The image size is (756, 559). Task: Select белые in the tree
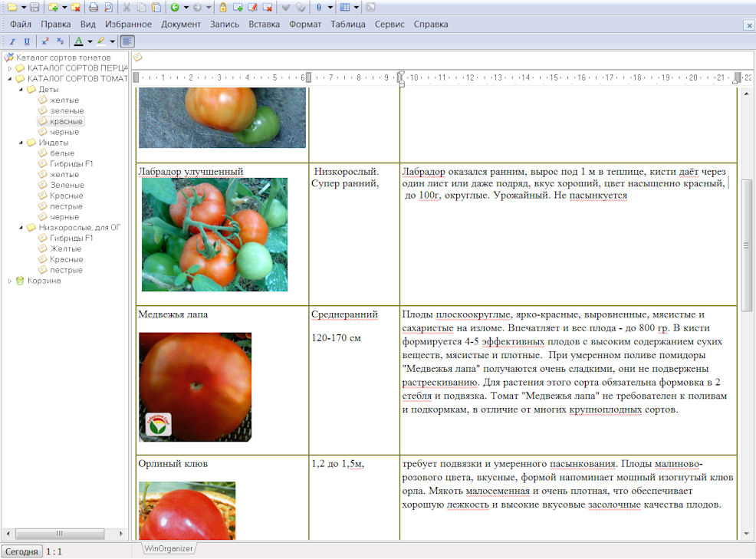[x=62, y=153]
